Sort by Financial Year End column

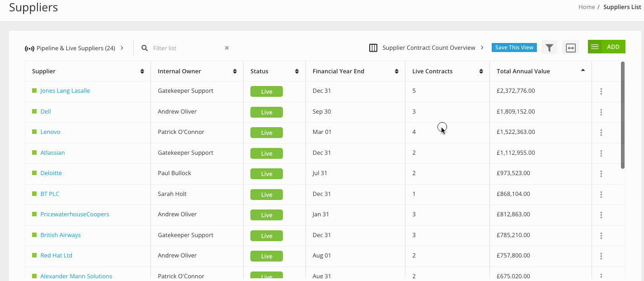click(x=396, y=71)
